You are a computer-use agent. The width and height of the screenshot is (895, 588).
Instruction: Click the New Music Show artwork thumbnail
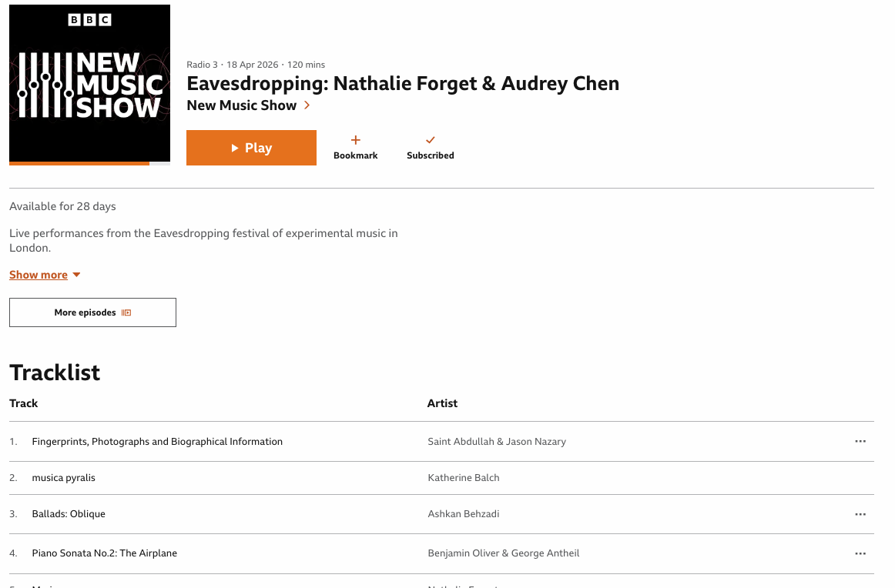(89, 83)
